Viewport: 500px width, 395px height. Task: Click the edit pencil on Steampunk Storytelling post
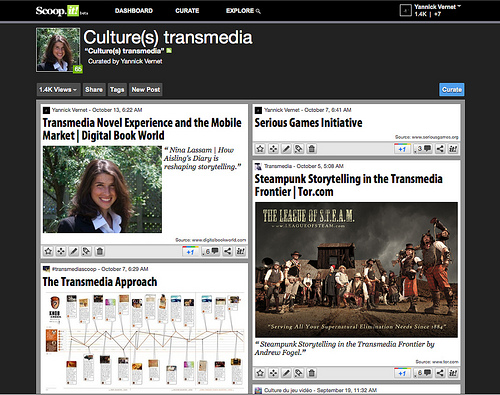pos(286,373)
